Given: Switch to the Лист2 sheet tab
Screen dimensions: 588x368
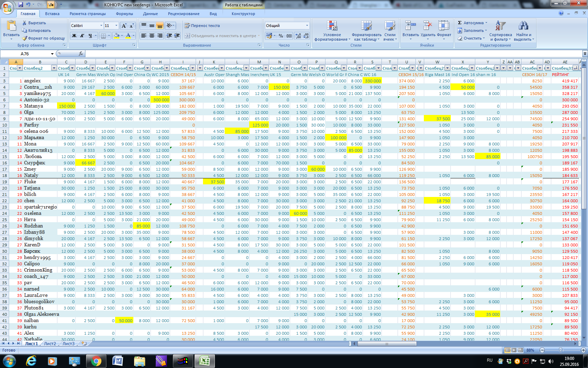Looking at the screenshot, I should click(50, 343).
